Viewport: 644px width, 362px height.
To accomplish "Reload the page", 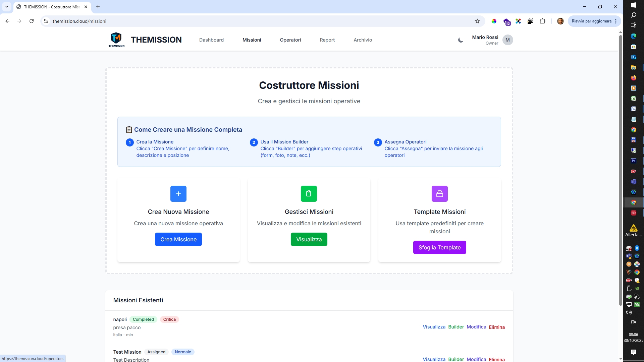I will coord(32,21).
